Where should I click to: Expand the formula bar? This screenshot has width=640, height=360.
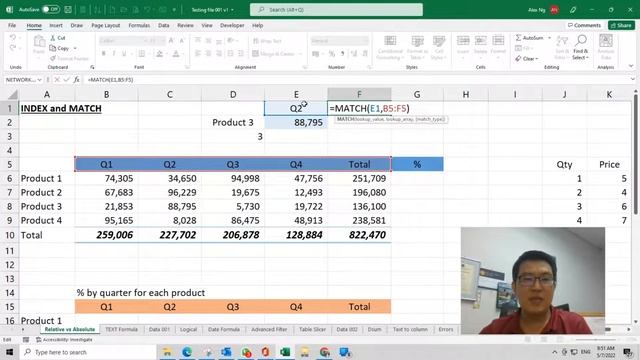coord(632,80)
